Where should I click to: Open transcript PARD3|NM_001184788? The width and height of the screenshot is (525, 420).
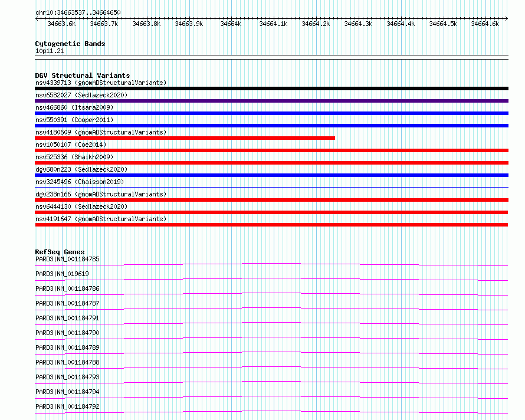point(67,362)
